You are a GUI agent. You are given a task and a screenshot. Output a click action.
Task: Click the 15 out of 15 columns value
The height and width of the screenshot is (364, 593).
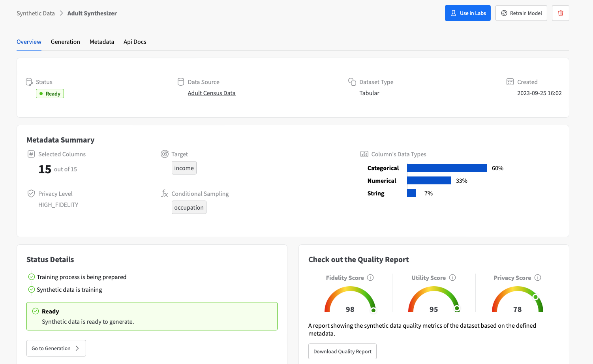click(x=58, y=169)
